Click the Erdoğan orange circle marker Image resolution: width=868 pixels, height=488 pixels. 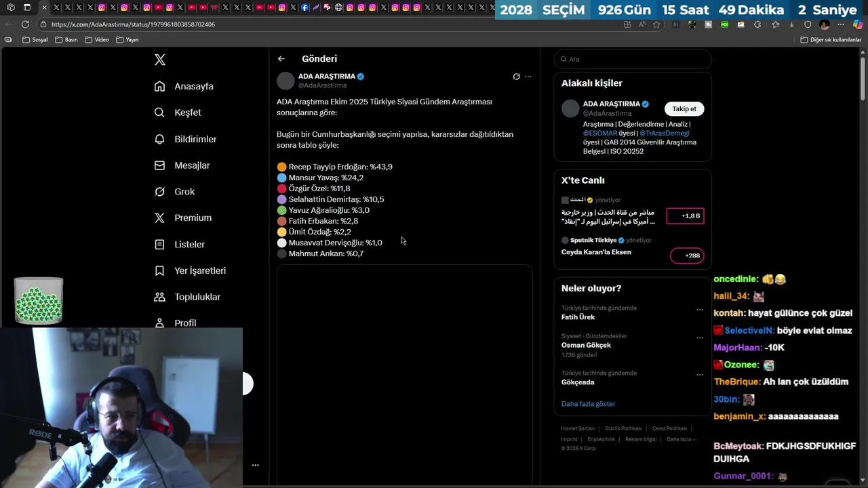[x=281, y=167]
